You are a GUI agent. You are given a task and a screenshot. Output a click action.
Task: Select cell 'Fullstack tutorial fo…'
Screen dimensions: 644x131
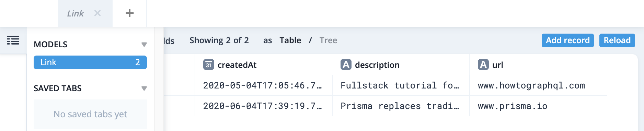pos(401,85)
